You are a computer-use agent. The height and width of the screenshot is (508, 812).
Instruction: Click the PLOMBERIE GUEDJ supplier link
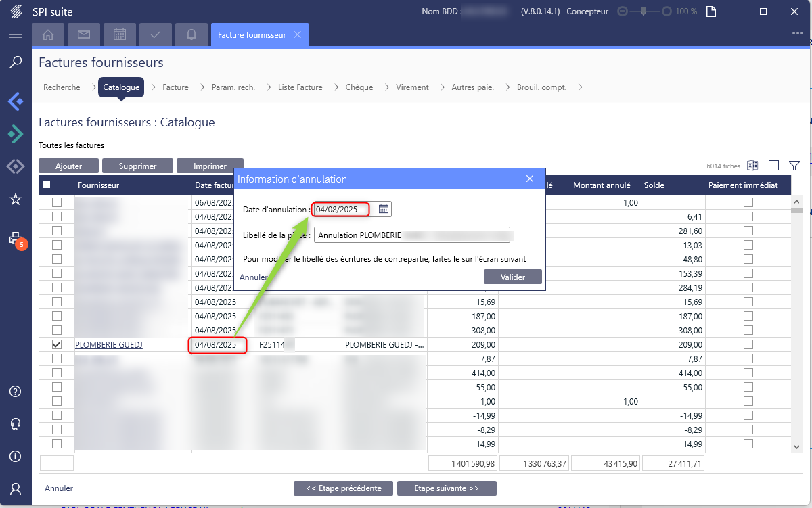(x=109, y=345)
